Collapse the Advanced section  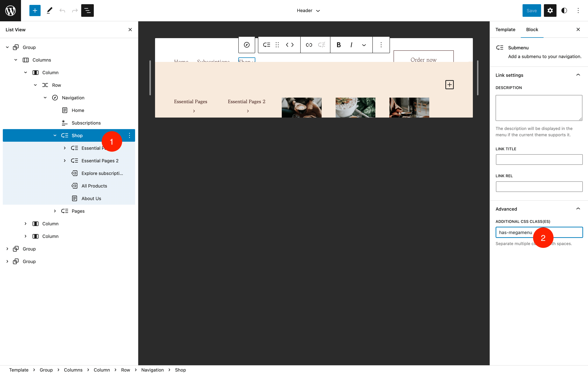click(x=578, y=209)
